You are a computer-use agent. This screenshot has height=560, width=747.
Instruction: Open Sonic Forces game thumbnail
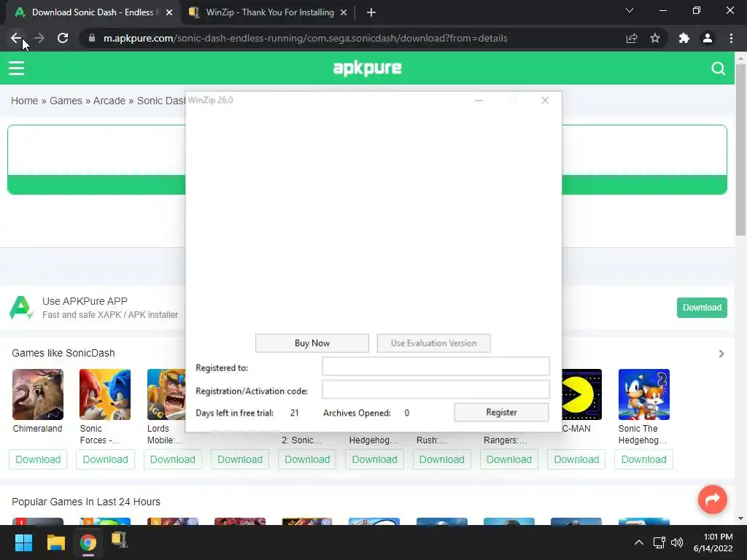pos(105,394)
